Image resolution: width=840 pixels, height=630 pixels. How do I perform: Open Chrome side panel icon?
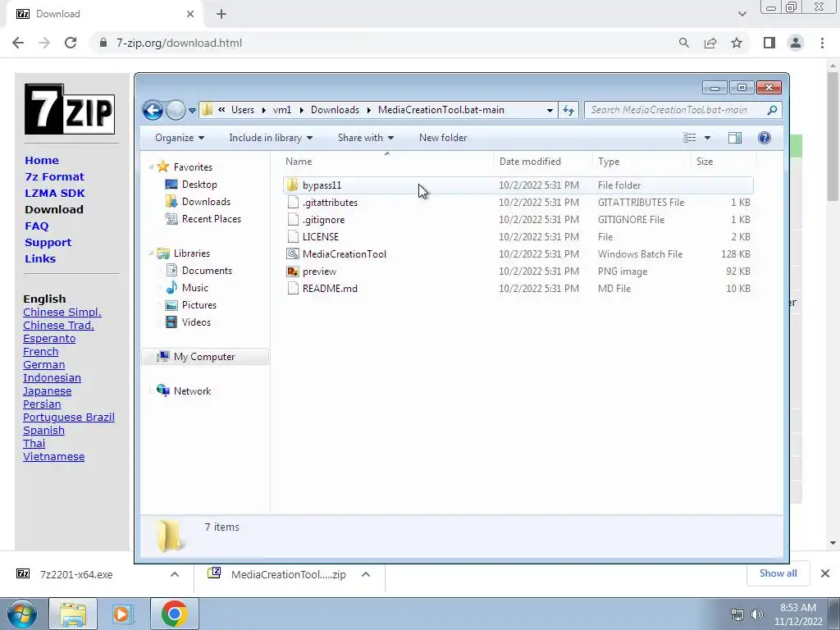click(x=769, y=43)
